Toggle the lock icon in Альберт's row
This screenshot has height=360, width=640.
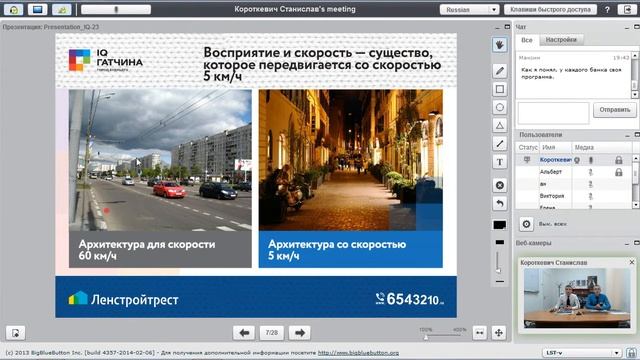(x=619, y=172)
